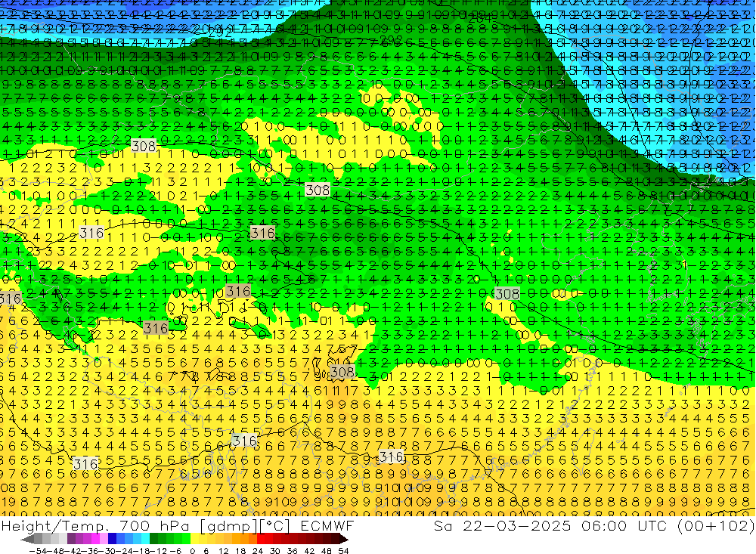Click the pure yellow swatch at 0 in the legend

point(194,539)
